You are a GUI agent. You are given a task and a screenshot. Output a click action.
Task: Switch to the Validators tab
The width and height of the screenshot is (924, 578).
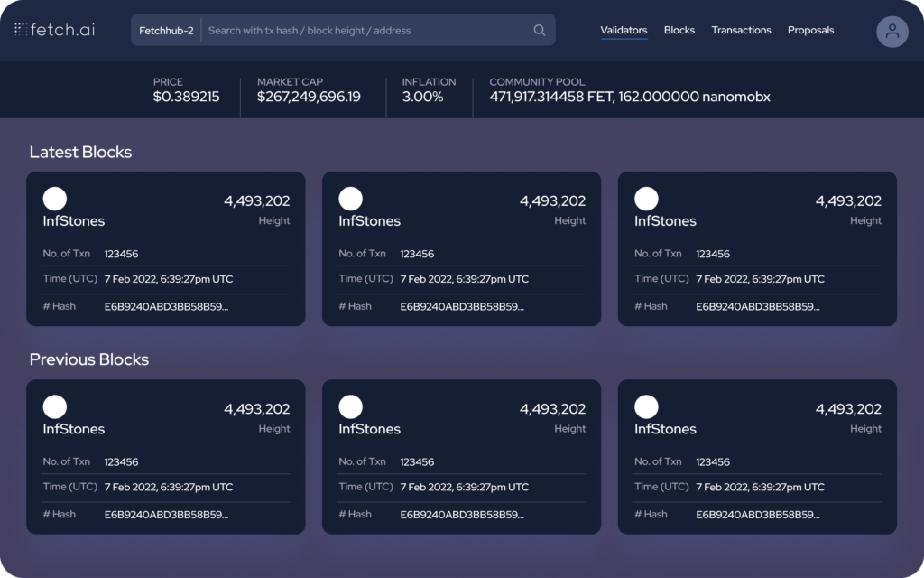[x=624, y=30]
